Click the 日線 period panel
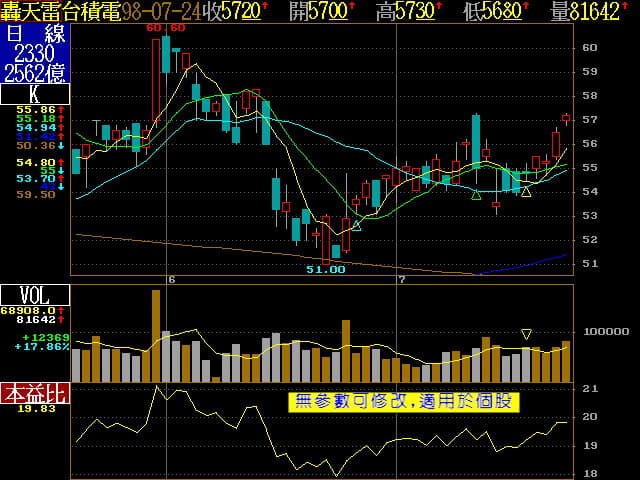This screenshot has width=640, height=480. (x=35, y=52)
